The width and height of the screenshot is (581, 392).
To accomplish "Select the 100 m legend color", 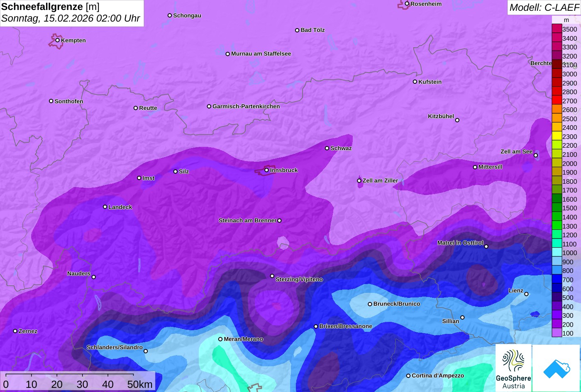I will [557, 333].
